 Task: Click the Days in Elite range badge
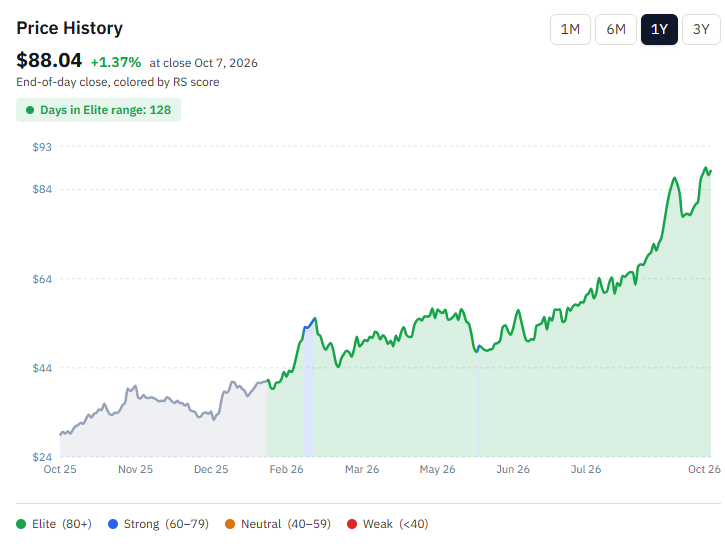tap(98, 110)
